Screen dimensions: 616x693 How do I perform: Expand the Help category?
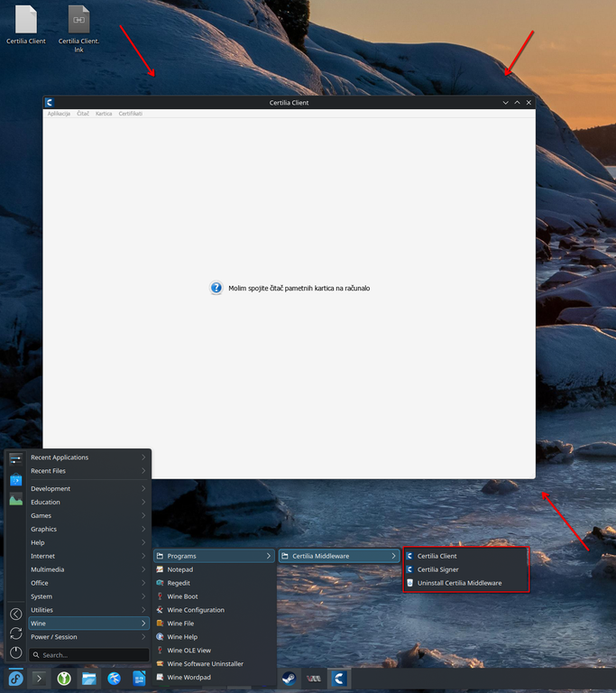(88, 542)
